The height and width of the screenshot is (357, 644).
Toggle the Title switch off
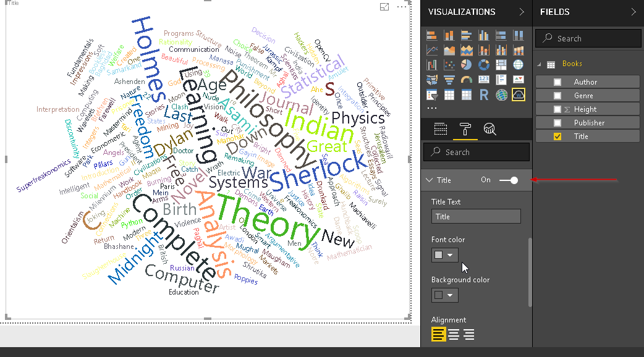point(509,180)
